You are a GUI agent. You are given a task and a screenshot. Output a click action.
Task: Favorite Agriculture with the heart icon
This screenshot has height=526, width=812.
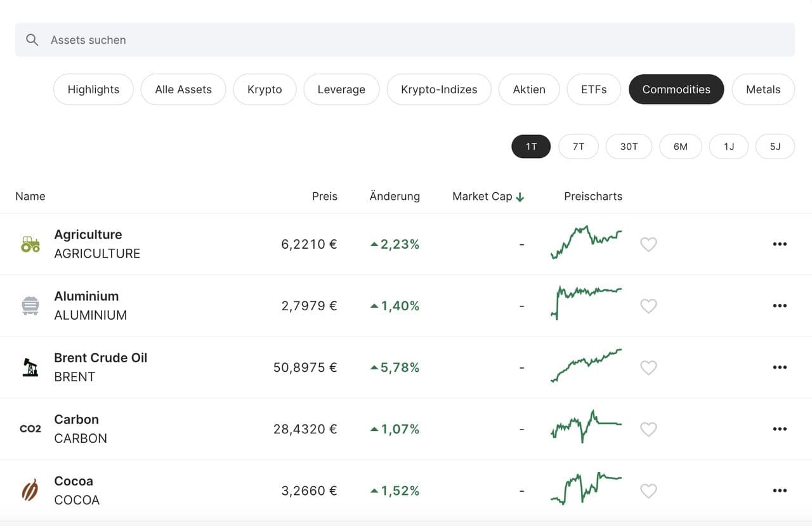click(648, 244)
